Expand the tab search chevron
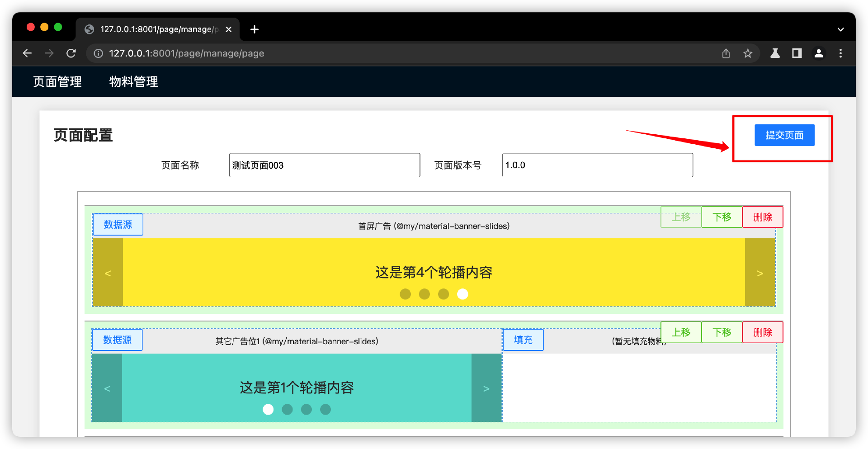Image resolution: width=868 pixels, height=449 pixels. click(x=840, y=29)
